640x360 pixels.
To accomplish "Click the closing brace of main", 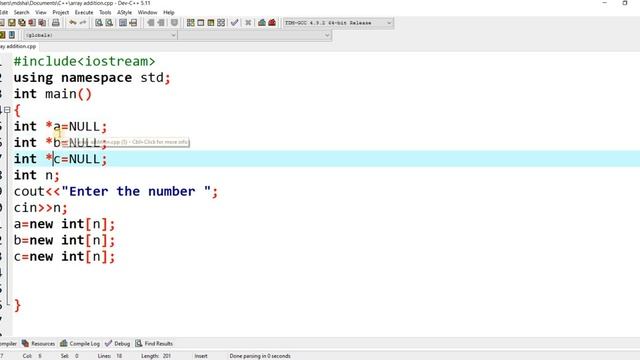I will click(17, 305).
